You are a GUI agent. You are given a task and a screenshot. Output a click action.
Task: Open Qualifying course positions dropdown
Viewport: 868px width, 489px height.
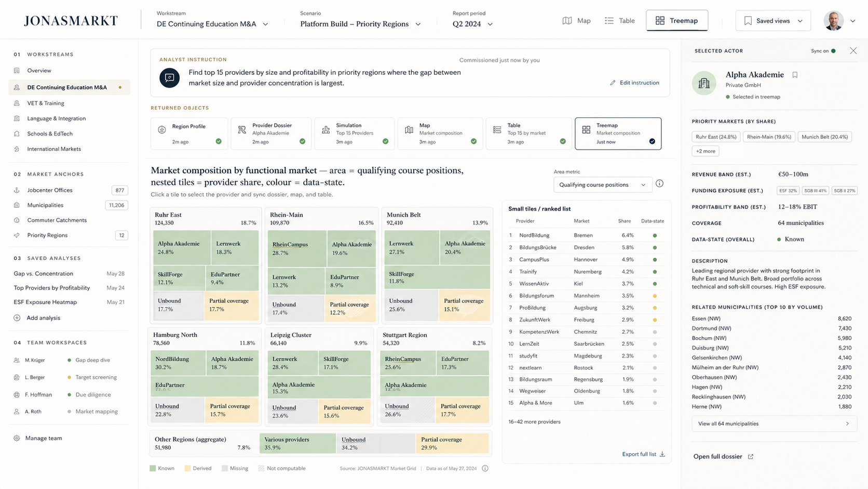(x=603, y=184)
